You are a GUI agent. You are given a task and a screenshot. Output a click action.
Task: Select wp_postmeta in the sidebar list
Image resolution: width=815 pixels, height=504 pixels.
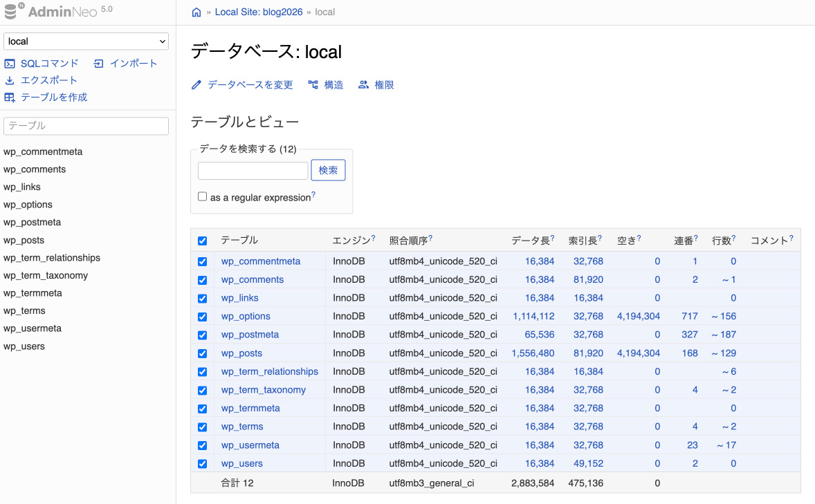tap(32, 223)
